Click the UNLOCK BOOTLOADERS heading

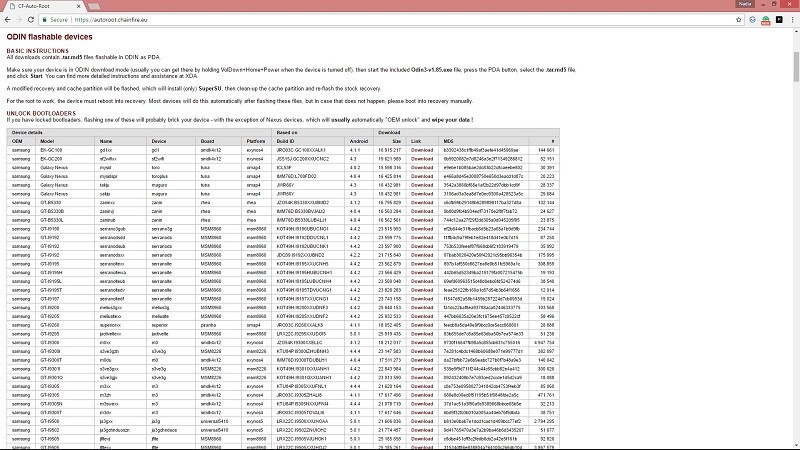[x=41, y=113]
